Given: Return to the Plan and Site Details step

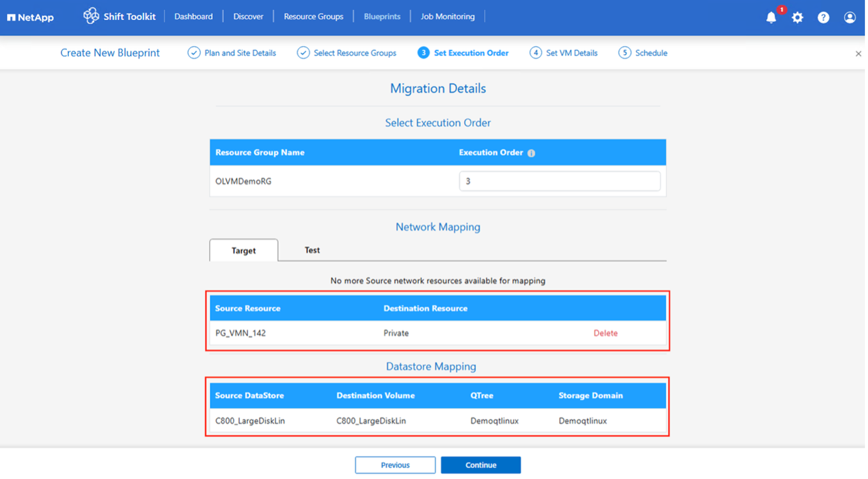Looking at the screenshot, I should pos(232,53).
